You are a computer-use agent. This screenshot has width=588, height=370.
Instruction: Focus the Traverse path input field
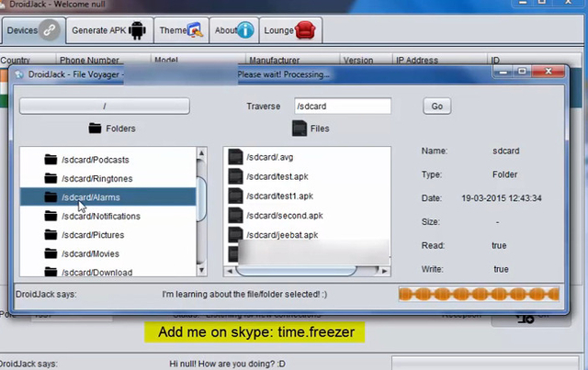(x=343, y=107)
